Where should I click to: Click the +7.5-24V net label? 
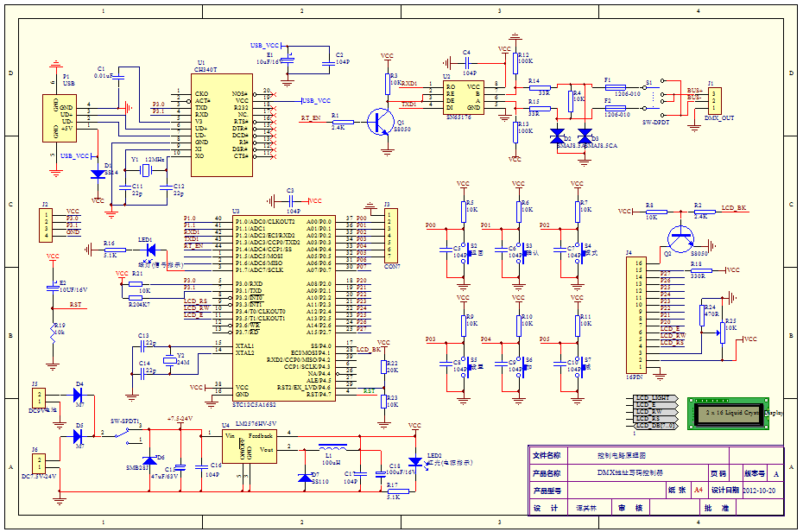pyautogui.click(x=180, y=419)
